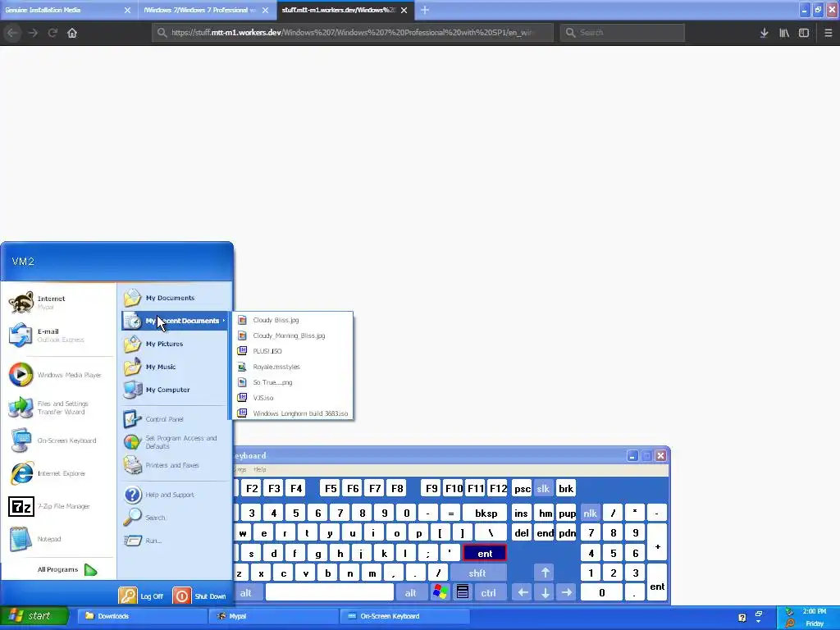Open browser library icon

[x=783, y=33]
